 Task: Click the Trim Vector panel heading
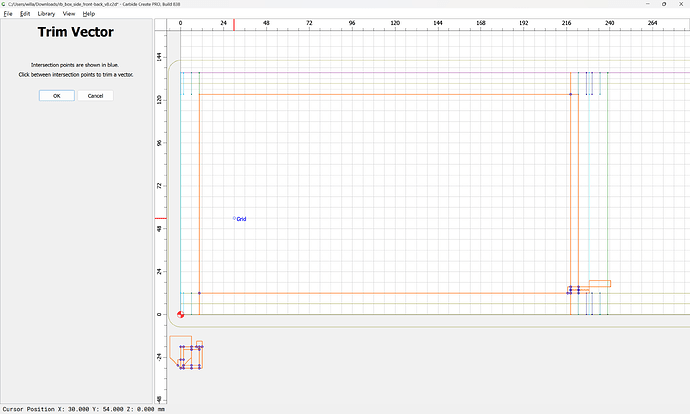coord(75,33)
